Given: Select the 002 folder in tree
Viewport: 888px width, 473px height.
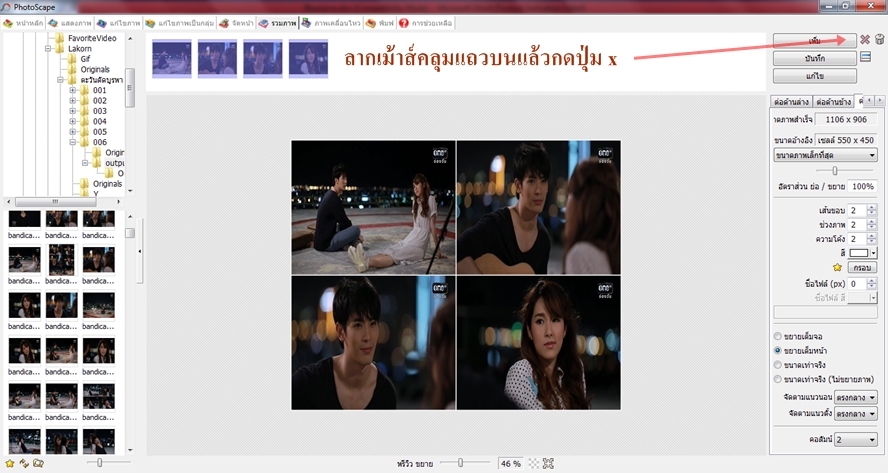Looking at the screenshot, I should (x=100, y=101).
